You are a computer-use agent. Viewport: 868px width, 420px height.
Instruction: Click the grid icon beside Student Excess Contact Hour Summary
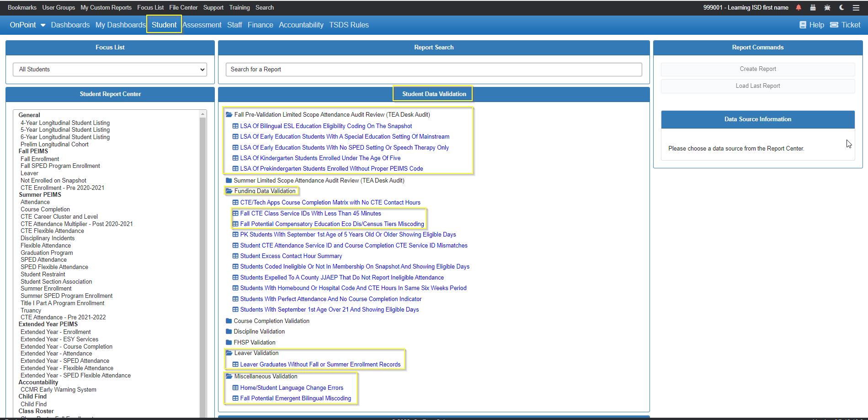(x=235, y=256)
